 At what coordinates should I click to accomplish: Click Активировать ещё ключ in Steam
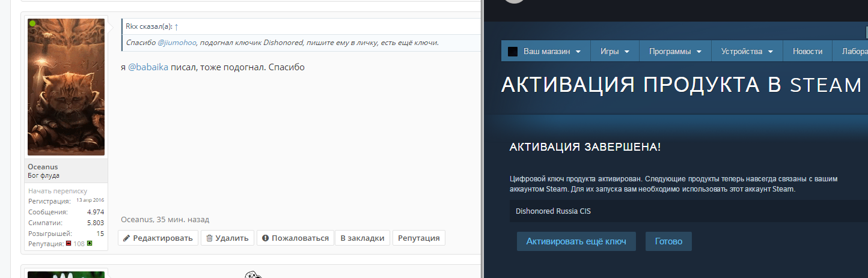[x=576, y=241]
